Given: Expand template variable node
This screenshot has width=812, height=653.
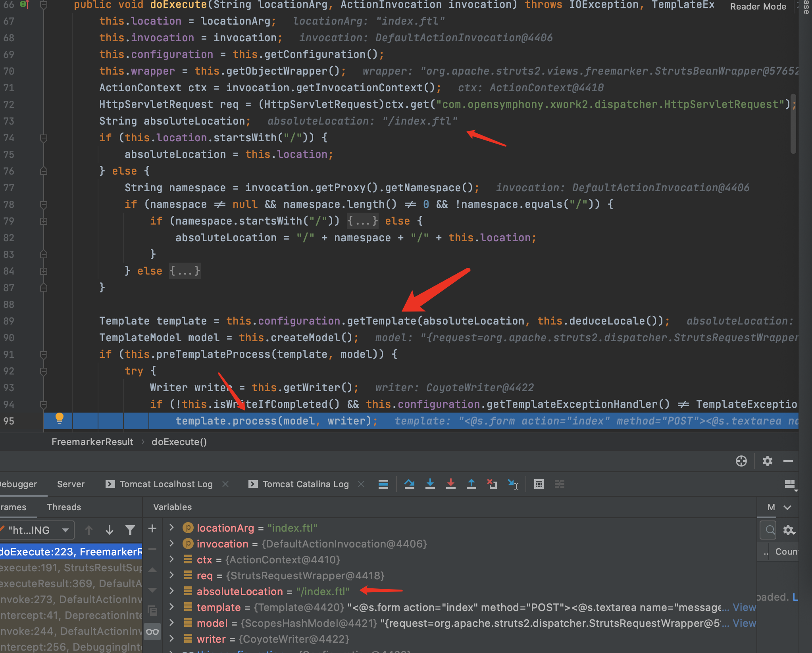Looking at the screenshot, I should [171, 607].
